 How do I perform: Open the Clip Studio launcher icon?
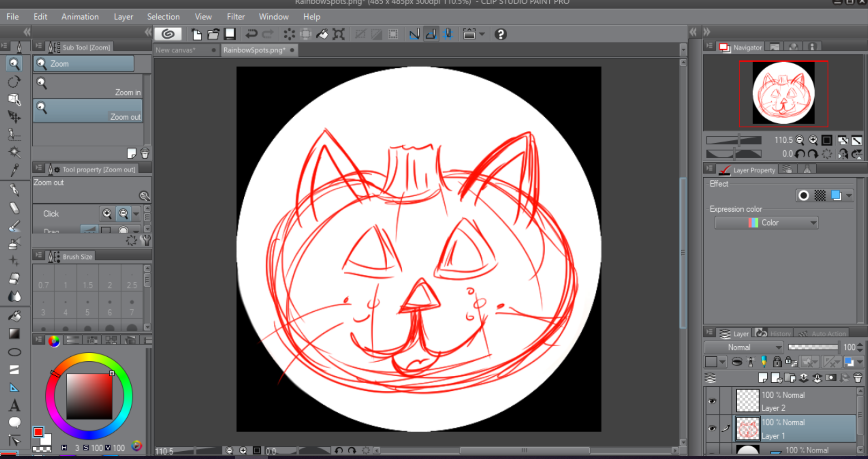click(168, 34)
